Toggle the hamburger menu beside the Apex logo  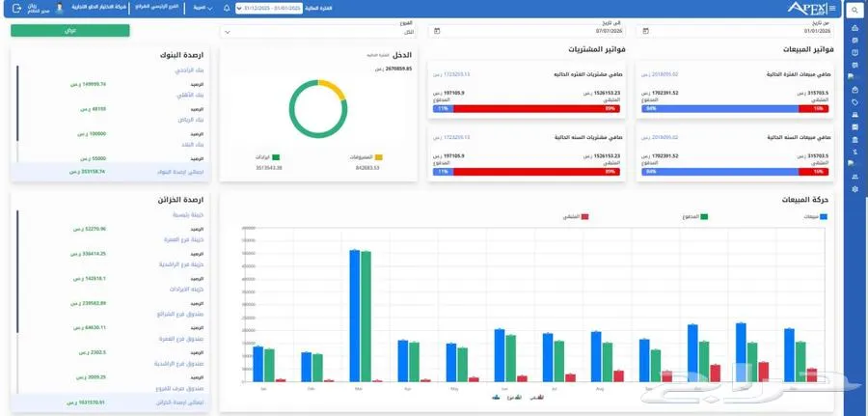[x=832, y=9]
